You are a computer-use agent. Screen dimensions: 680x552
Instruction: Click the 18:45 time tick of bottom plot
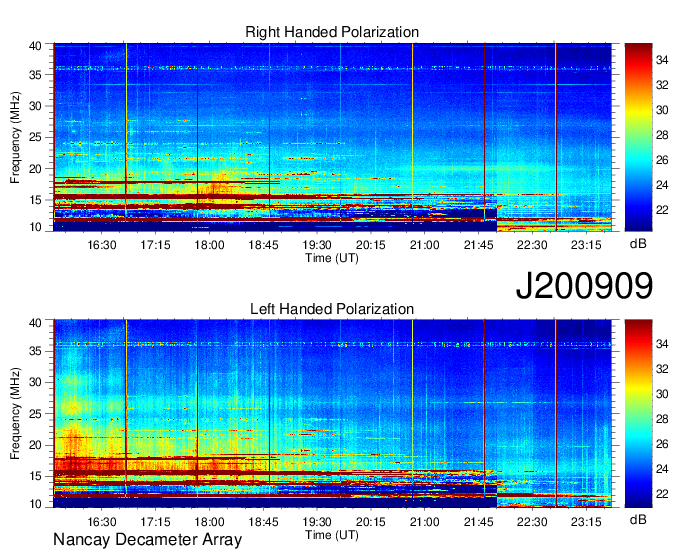pyautogui.click(x=263, y=522)
